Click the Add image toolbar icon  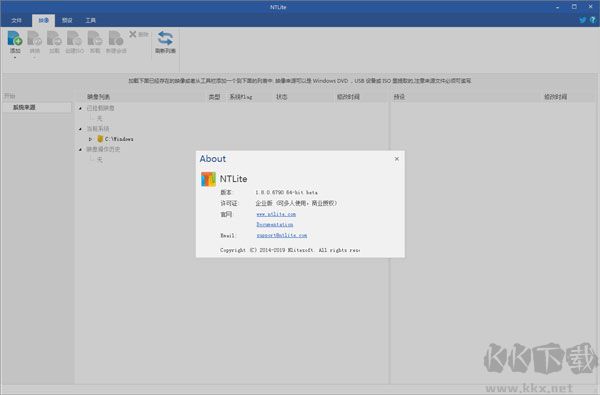(x=15, y=38)
